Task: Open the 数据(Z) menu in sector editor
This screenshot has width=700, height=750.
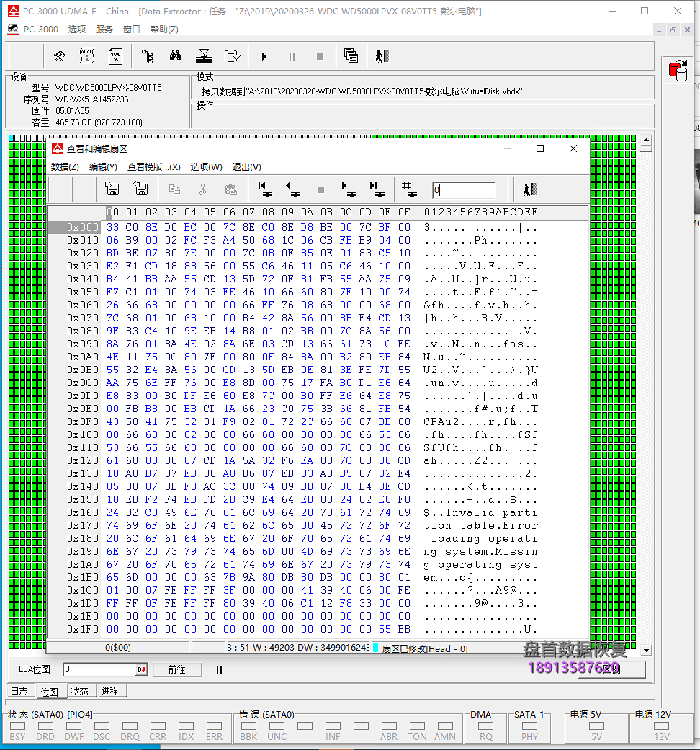Action: [65, 167]
